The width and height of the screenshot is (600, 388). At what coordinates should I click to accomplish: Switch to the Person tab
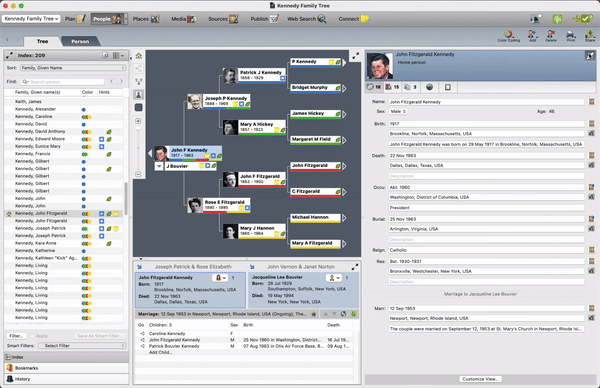(80, 41)
